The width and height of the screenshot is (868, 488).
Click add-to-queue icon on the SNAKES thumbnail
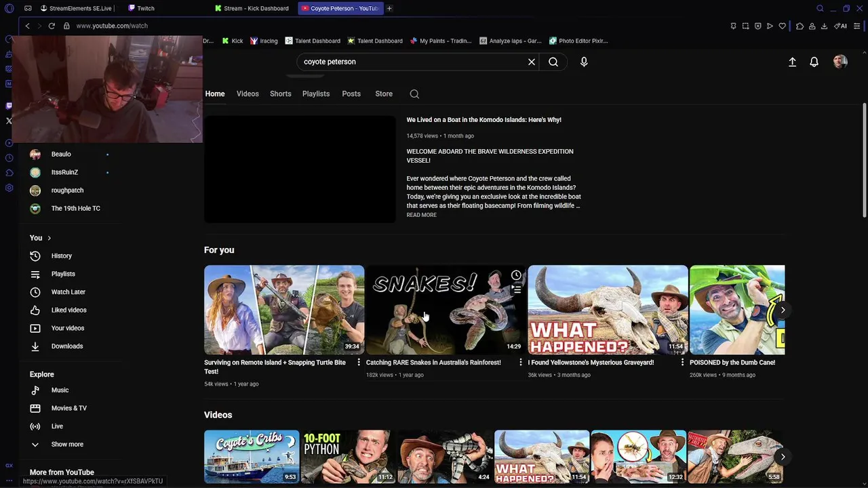tap(516, 289)
